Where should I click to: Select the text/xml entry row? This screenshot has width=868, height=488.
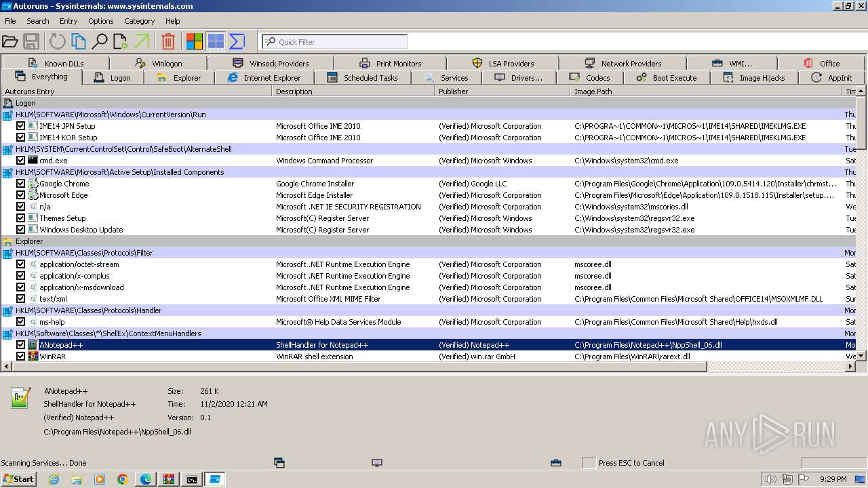coord(428,299)
